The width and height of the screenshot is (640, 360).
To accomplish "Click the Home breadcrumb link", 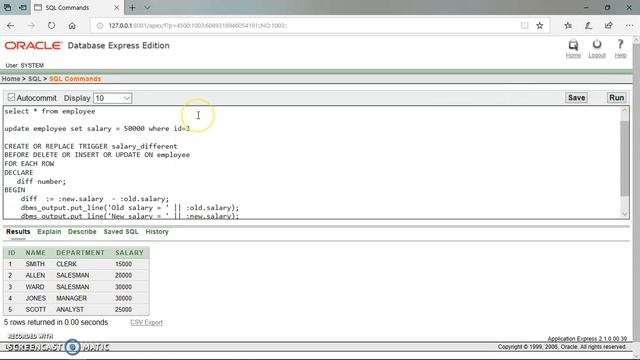I will 11,79.
